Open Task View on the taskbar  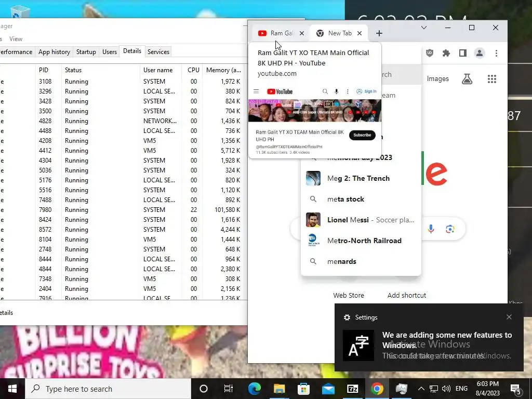coord(229,389)
